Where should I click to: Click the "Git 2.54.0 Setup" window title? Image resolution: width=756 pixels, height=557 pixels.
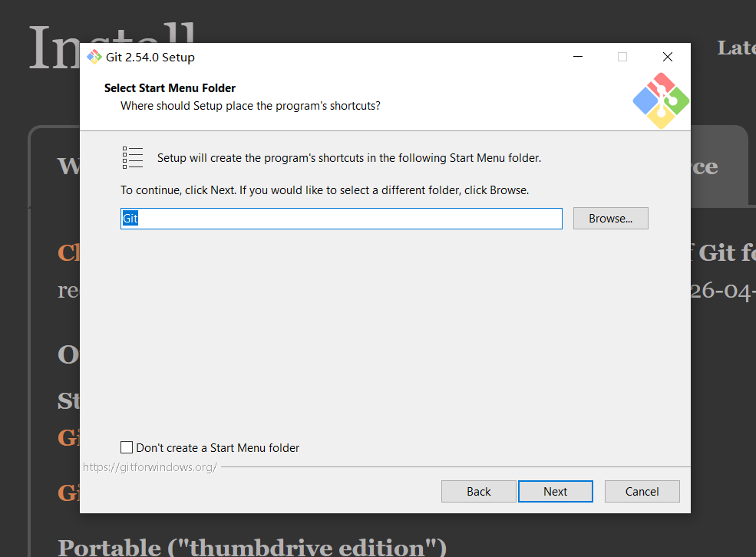(150, 58)
